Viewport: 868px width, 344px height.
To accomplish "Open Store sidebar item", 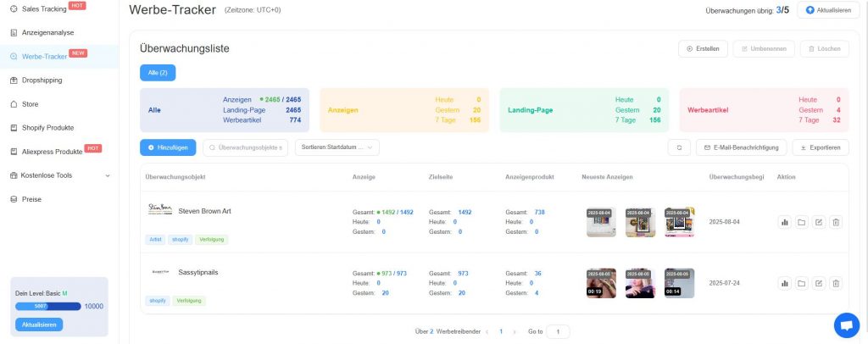I will point(30,104).
